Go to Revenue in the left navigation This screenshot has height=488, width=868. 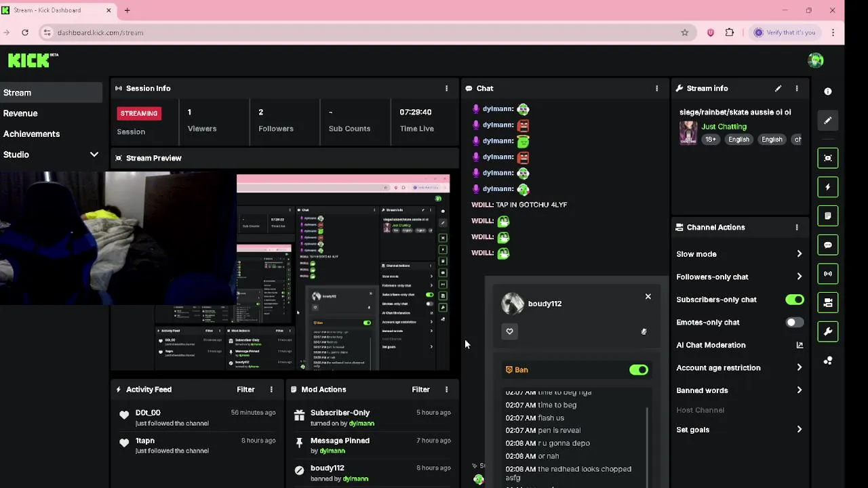(20, 113)
